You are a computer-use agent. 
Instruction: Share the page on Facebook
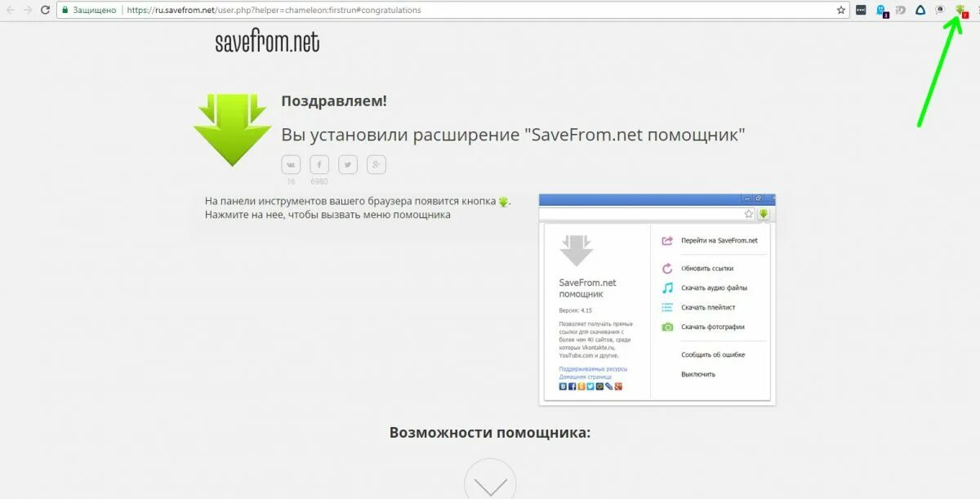click(319, 164)
